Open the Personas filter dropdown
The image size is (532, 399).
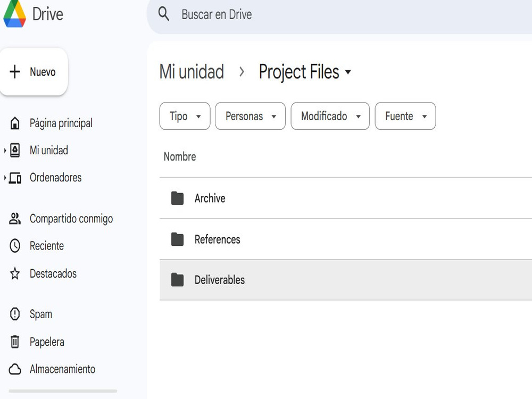(x=251, y=116)
